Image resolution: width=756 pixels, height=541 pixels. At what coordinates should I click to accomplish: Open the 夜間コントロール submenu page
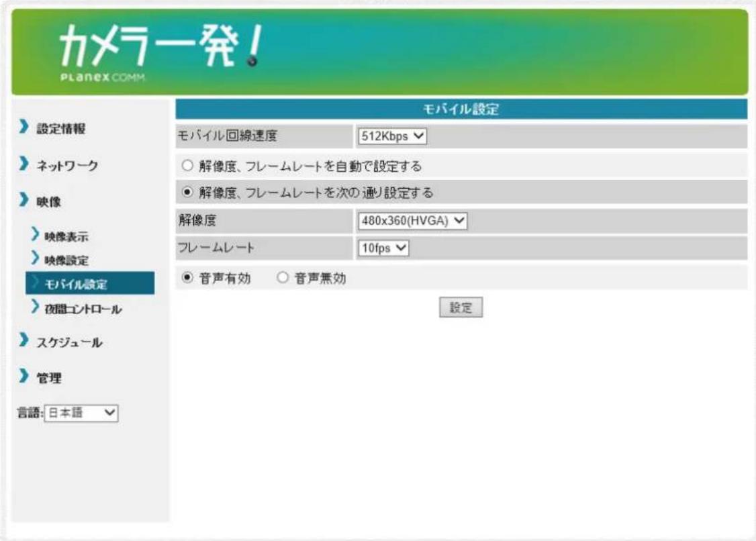pos(83,309)
